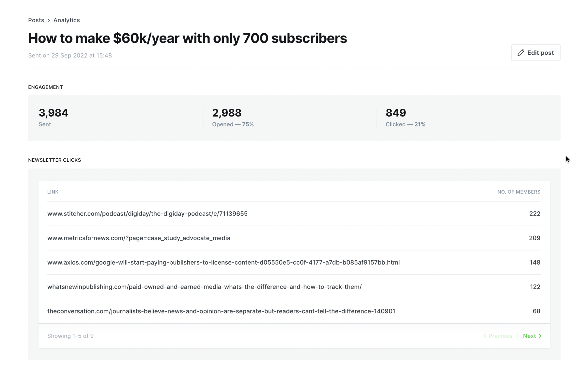Click the 849 Clicked statistic
The width and height of the screenshot is (588, 371).
click(x=396, y=113)
